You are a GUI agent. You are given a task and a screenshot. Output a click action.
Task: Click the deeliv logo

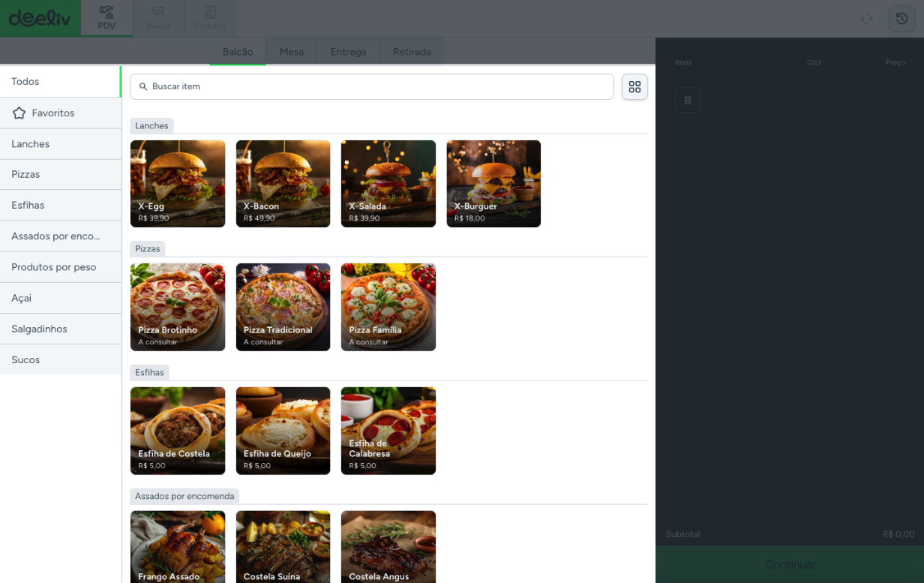tap(40, 18)
